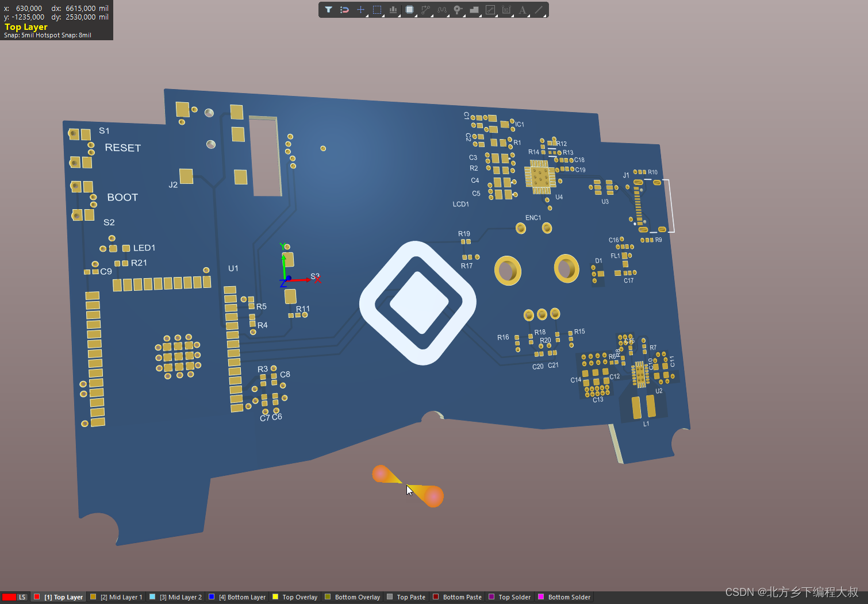Click the Mid Layer 2 cyan swatch
This screenshot has height=604, width=868.
pos(152,597)
